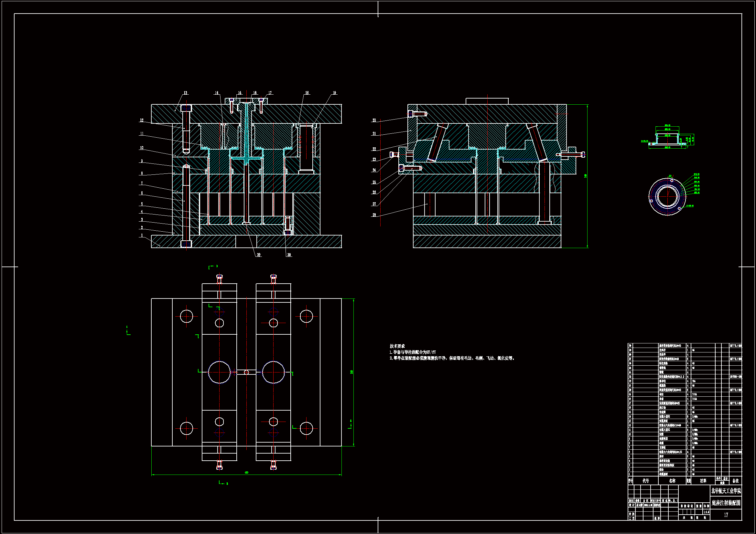
Task: Select the small flange section detail view
Action: tap(667, 139)
